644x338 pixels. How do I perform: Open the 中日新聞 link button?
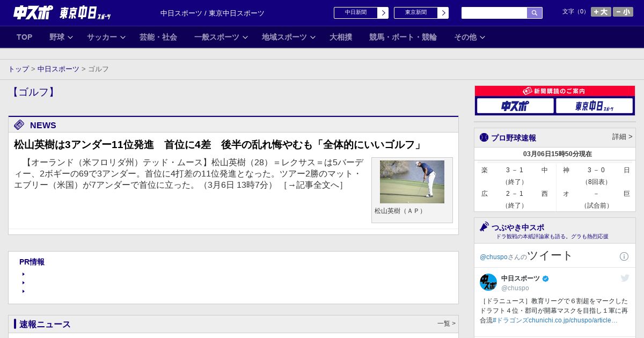(x=356, y=13)
